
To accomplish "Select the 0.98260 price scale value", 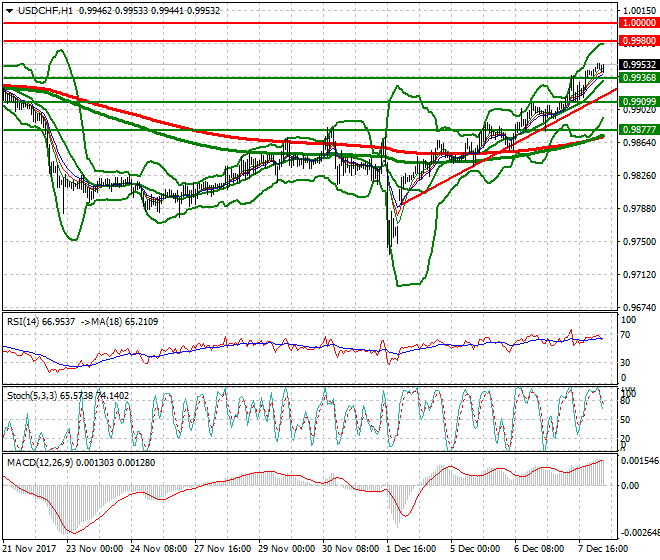I will (639, 176).
